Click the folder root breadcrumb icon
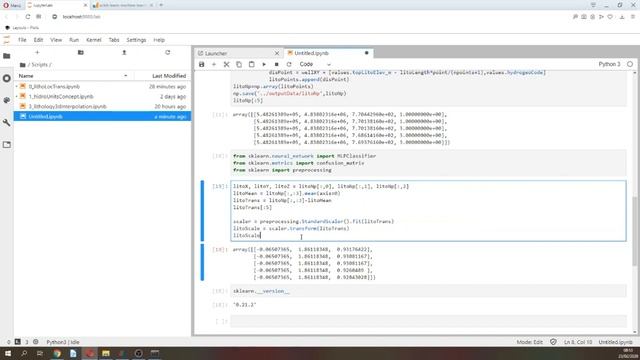Image resolution: width=640 pixels, height=360 pixels. click(x=22, y=65)
